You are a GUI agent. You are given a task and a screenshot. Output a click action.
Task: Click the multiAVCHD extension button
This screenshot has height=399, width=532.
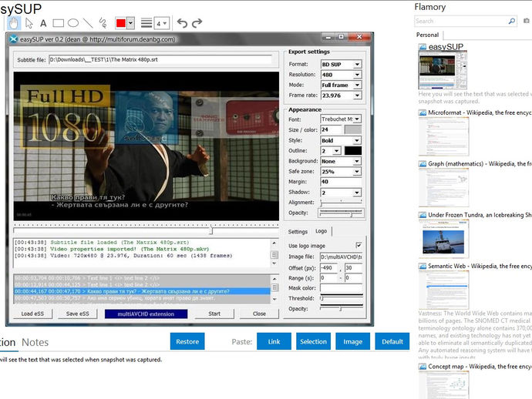click(146, 314)
